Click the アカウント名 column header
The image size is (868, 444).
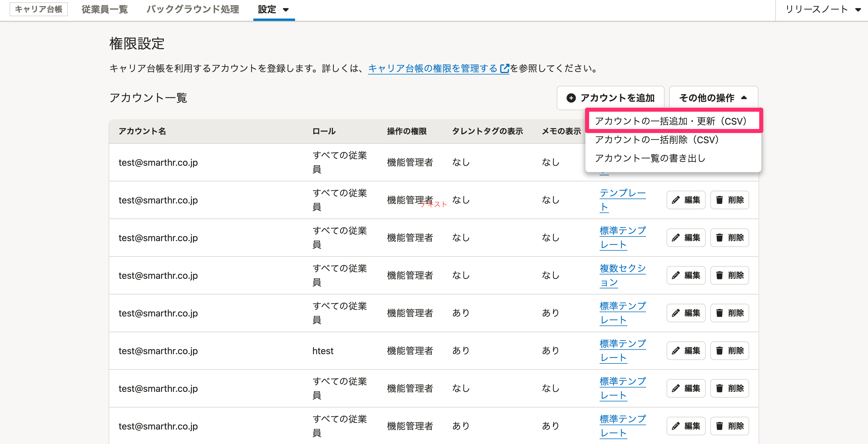point(142,131)
